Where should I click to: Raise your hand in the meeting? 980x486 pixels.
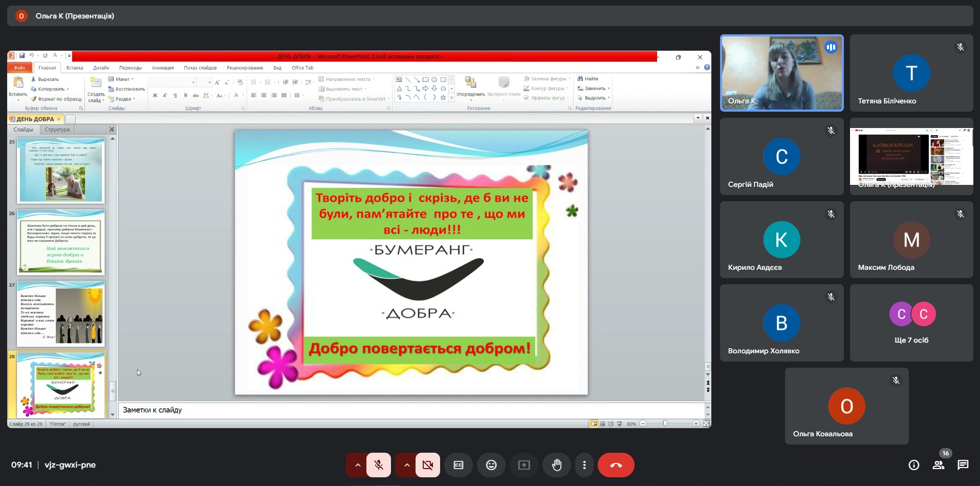(x=557, y=465)
